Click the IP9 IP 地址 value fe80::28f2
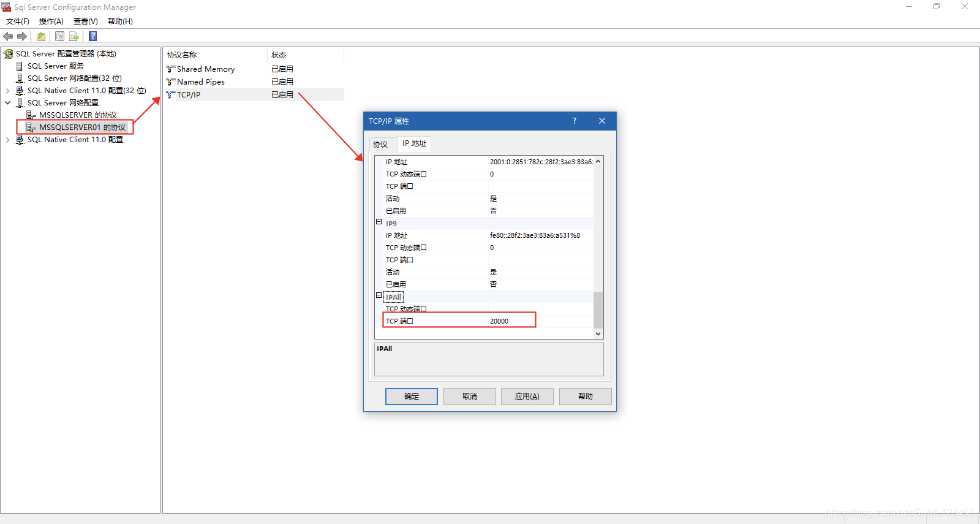Screen dimensions: 980x524 (535, 235)
